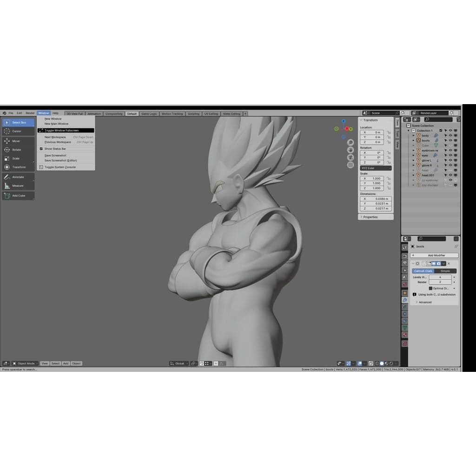Toggle the Show Status Bar checkbox
Image resolution: width=476 pixels, height=476 pixels.
pos(41,149)
